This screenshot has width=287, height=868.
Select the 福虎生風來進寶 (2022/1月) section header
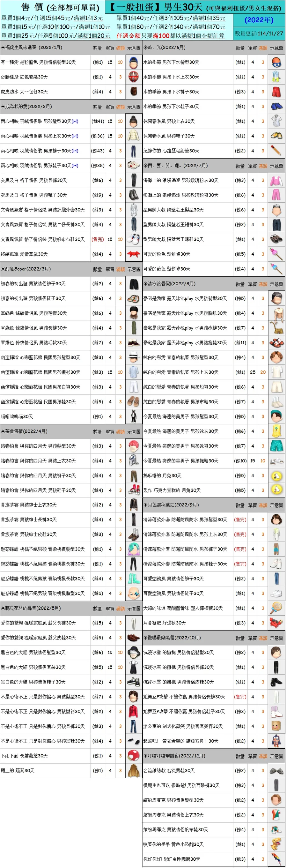(x=32, y=48)
